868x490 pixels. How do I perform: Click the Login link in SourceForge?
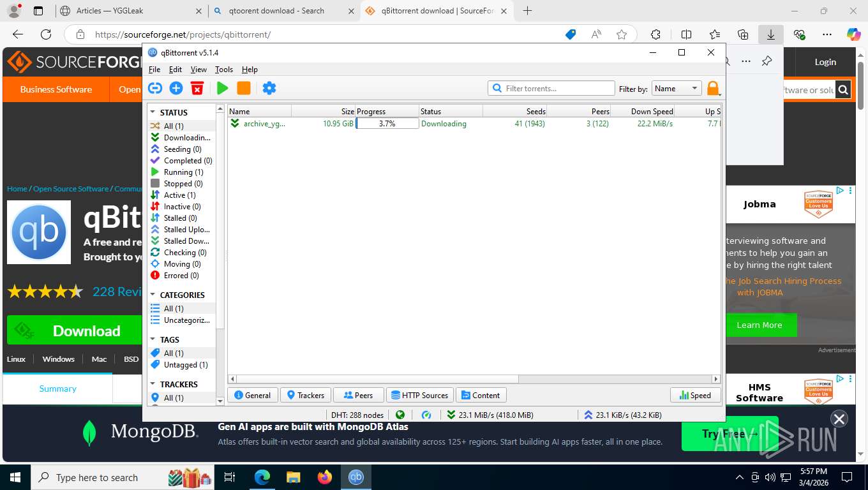coord(825,62)
